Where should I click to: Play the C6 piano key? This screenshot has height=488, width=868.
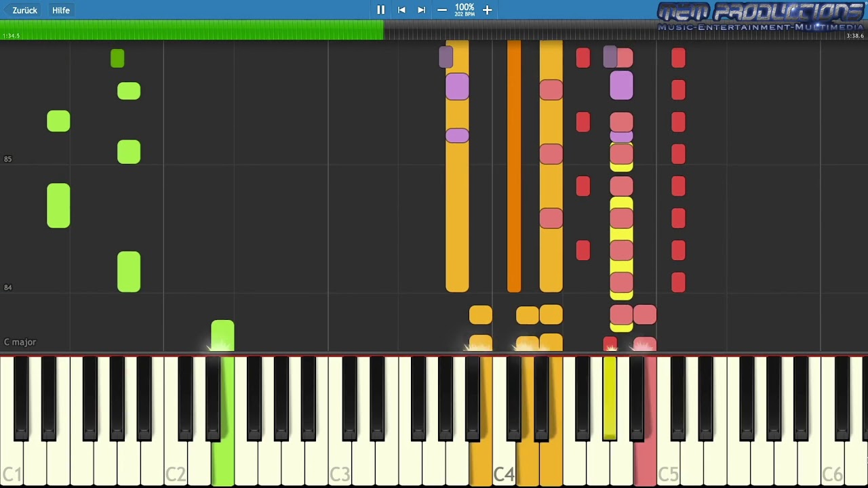832,464
